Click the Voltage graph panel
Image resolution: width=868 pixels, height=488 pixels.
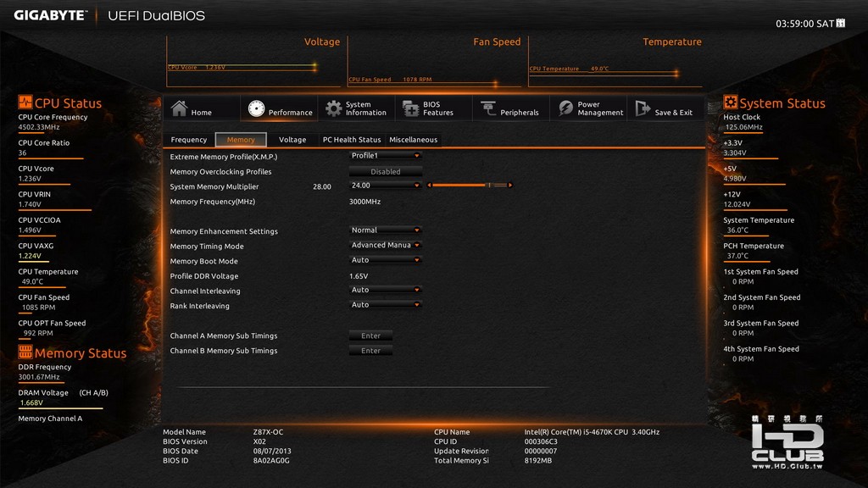253,61
